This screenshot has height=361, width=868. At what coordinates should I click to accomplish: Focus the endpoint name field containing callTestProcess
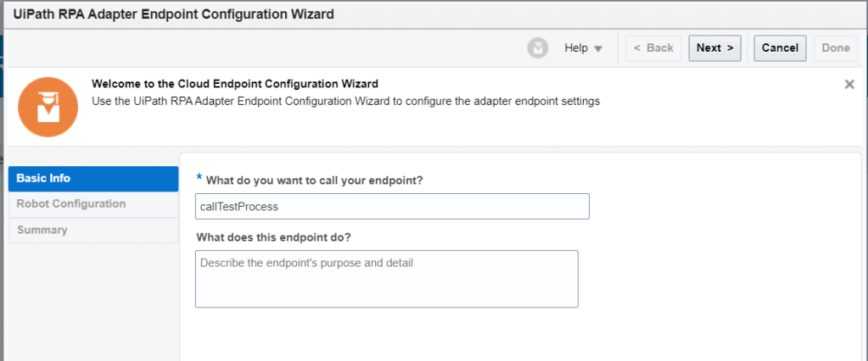point(392,206)
